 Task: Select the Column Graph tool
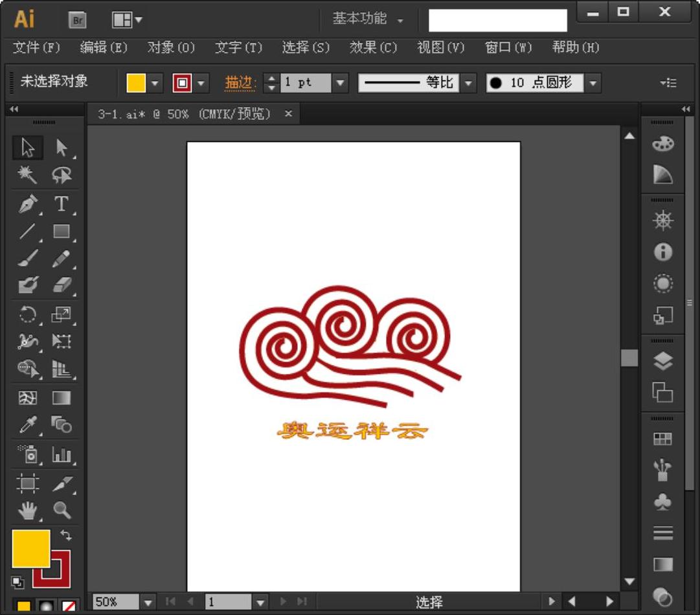click(62, 454)
